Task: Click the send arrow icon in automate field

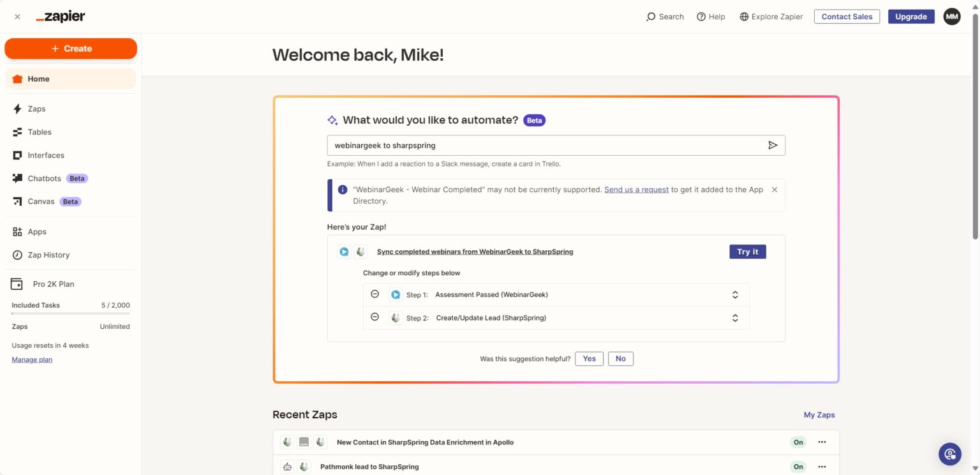Action: (773, 146)
